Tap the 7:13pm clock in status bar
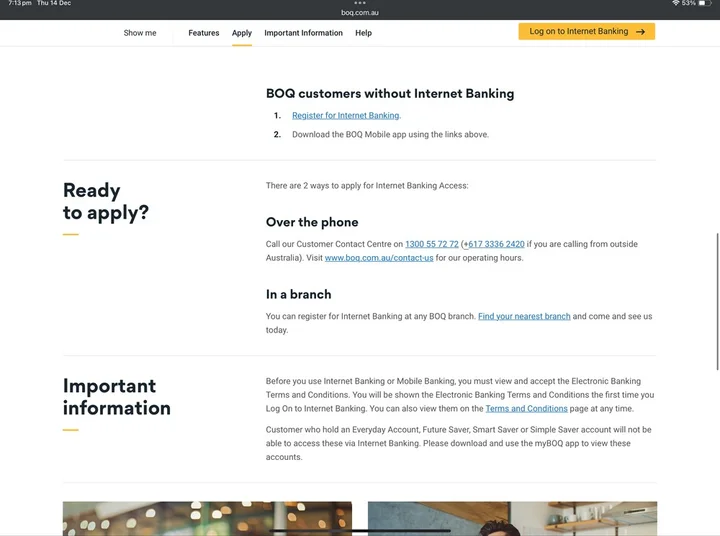Viewport: 720px width, 536px height. (20, 3)
